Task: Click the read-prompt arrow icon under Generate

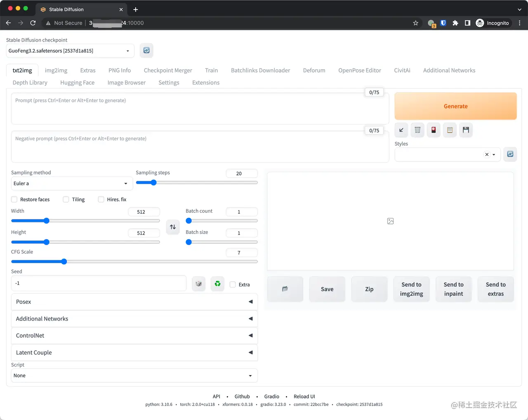Action: click(x=401, y=130)
